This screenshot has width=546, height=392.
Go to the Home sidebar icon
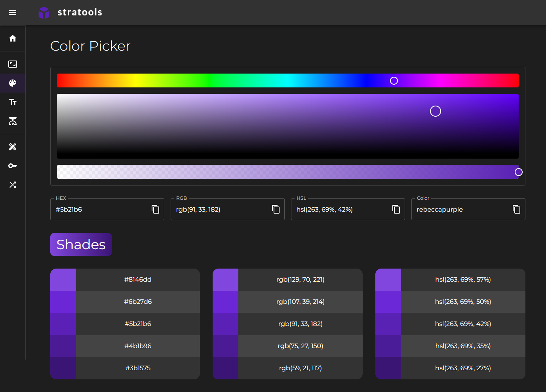point(13,38)
